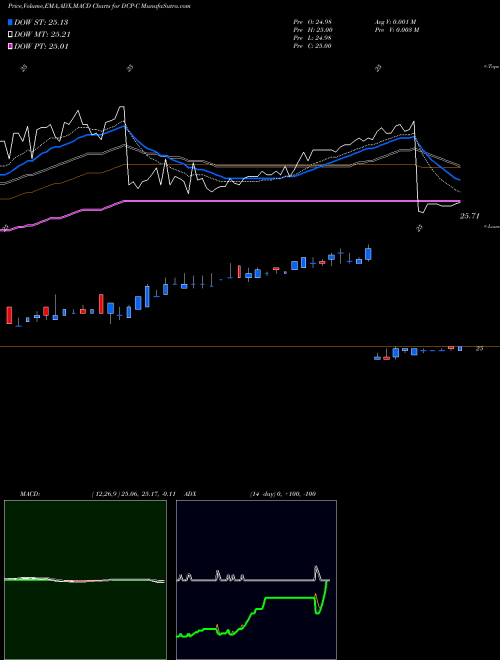
Task: Click the Avg V: 0.001 M value
Action: coord(395,22)
